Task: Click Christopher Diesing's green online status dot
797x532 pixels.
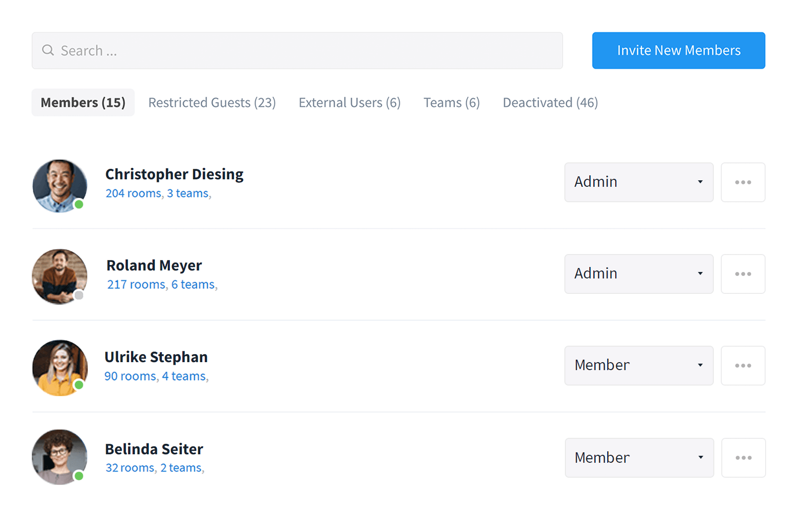Action: 79,204
